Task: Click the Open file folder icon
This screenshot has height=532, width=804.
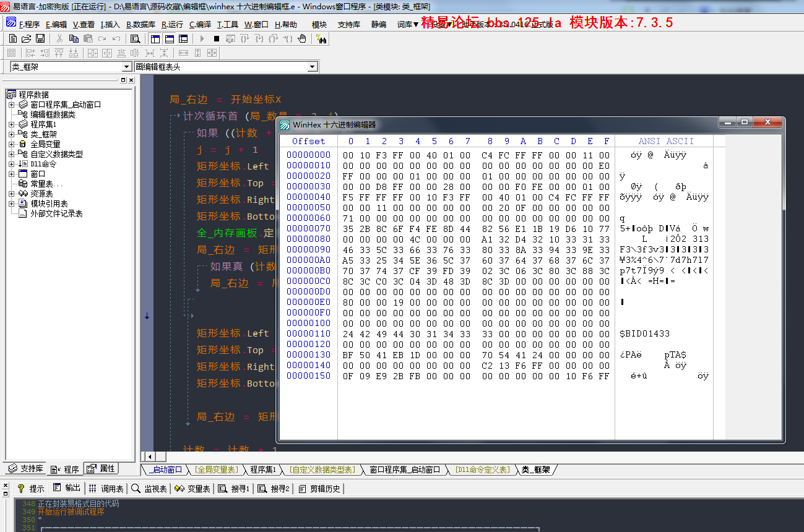Action: pos(26,38)
